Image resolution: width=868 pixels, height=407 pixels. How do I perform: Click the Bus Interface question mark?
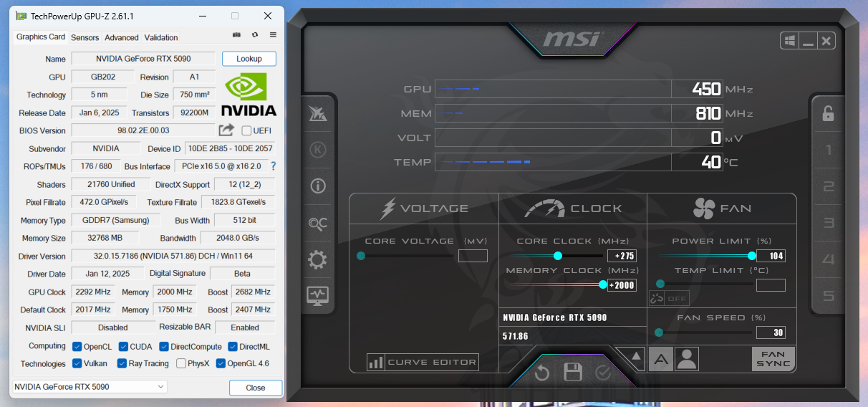point(273,166)
